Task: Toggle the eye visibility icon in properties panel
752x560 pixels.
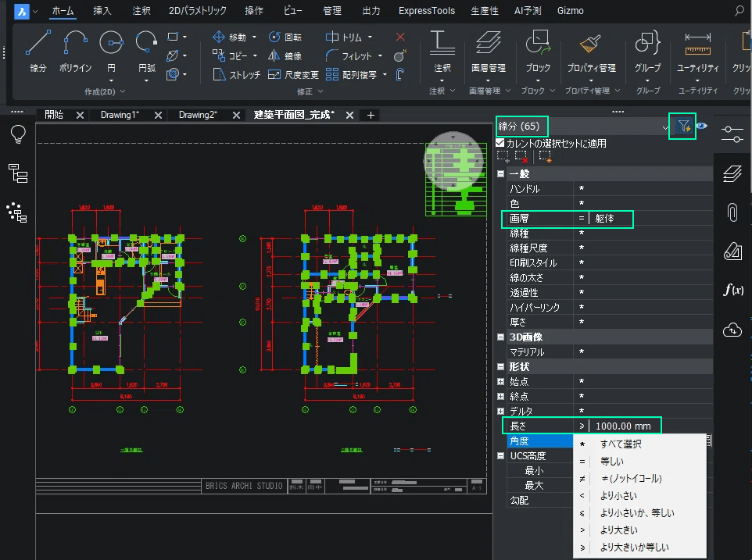Action: pos(702,127)
